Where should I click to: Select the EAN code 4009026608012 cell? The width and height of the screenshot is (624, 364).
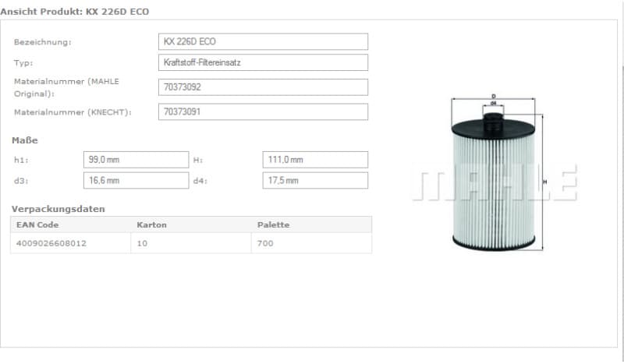pos(70,243)
